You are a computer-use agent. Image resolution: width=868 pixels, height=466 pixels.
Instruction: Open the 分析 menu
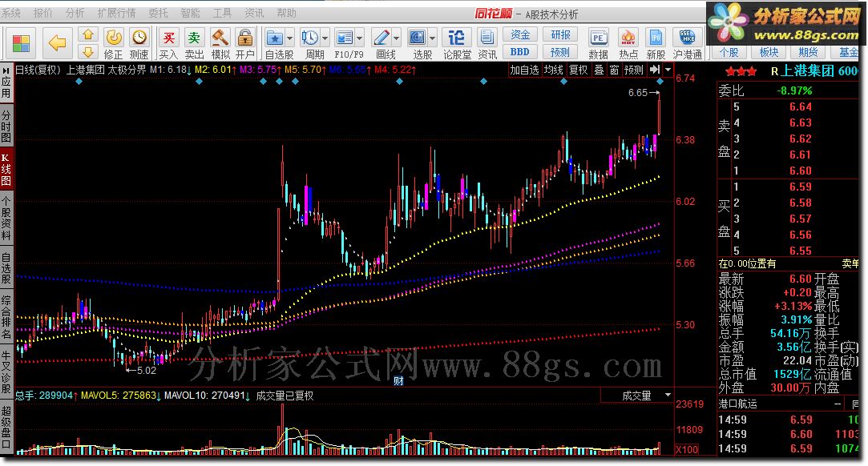[75, 13]
